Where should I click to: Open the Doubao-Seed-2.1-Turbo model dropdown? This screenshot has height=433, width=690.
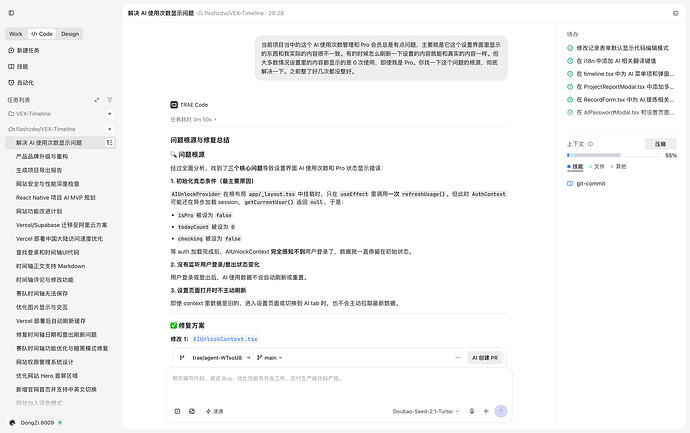426,411
